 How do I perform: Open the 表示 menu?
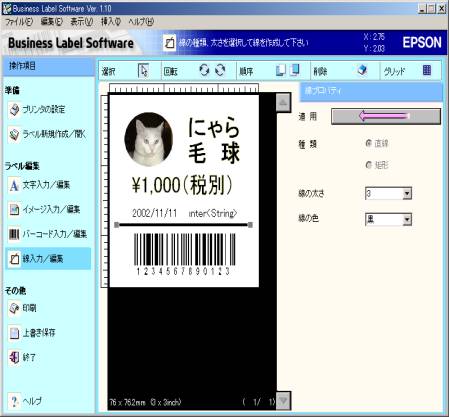pos(81,22)
